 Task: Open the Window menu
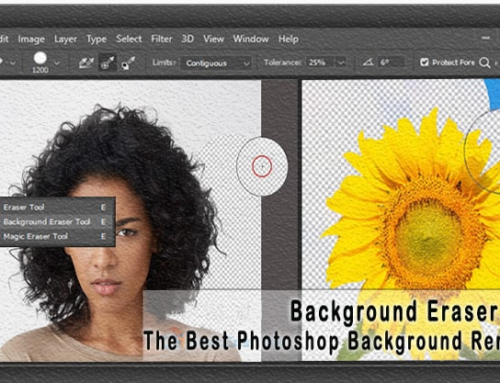[x=251, y=39]
